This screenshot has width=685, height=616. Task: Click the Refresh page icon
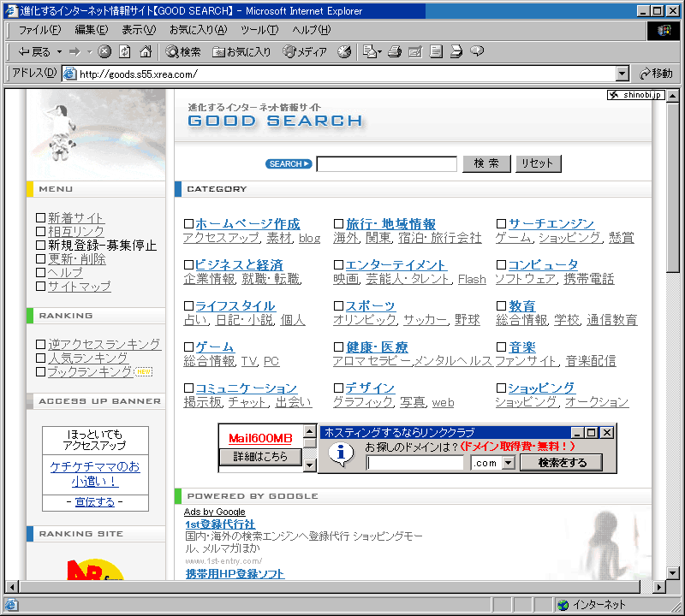click(x=125, y=52)
